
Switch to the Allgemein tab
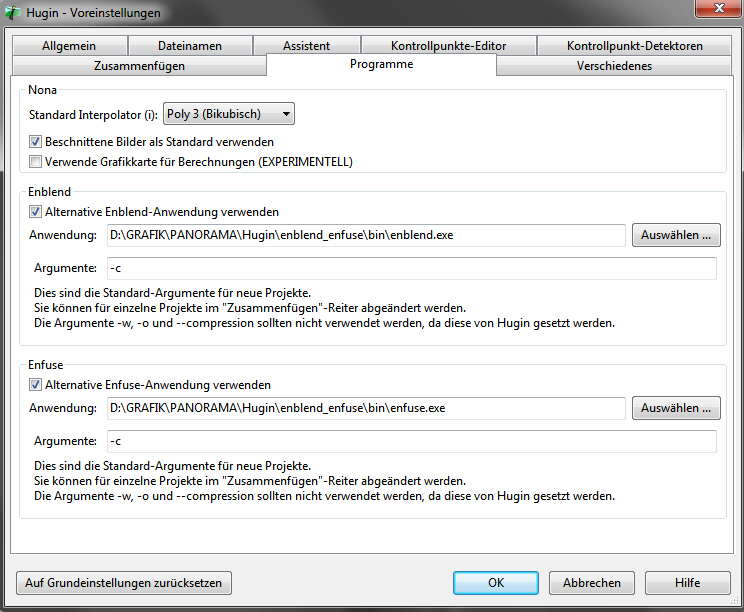click(69, 46)
